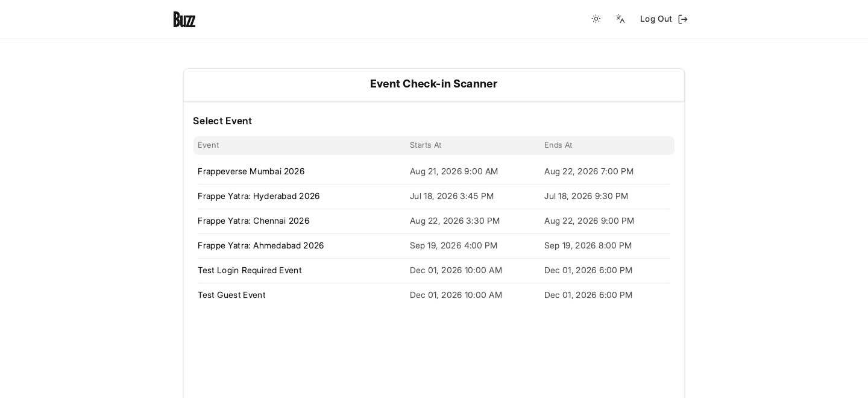Click the Log Out text

tap(656, 19)
